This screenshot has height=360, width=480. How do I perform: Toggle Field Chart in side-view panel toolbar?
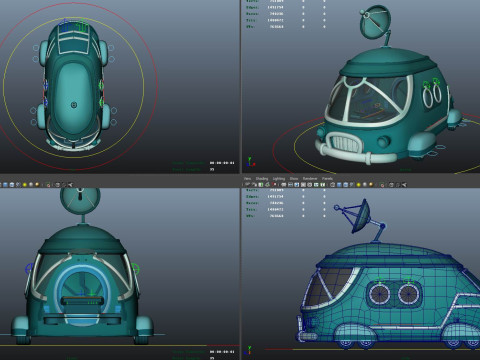click(x=309, y=185)
